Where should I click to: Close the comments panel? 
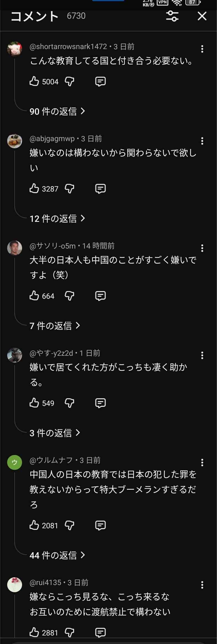[202, 16]
